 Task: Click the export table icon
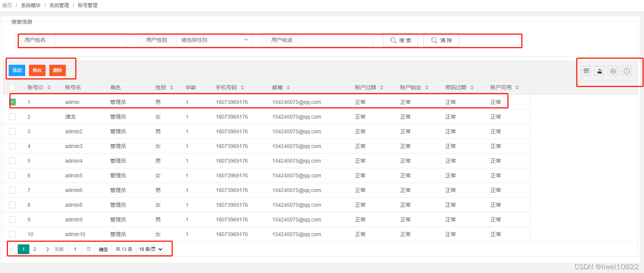(600, 71)
